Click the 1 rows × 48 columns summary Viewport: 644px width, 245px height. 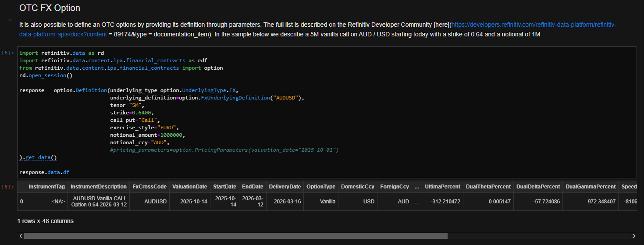(x=46, y=221)
